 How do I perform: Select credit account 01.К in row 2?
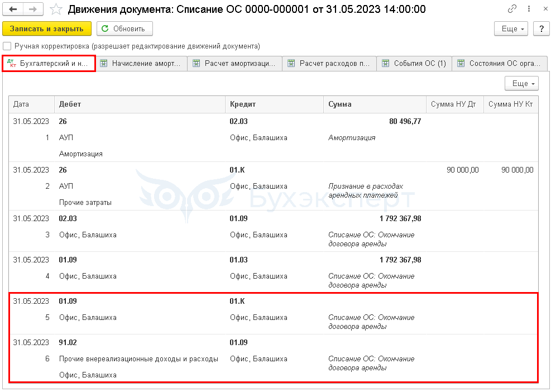[237, 170]
